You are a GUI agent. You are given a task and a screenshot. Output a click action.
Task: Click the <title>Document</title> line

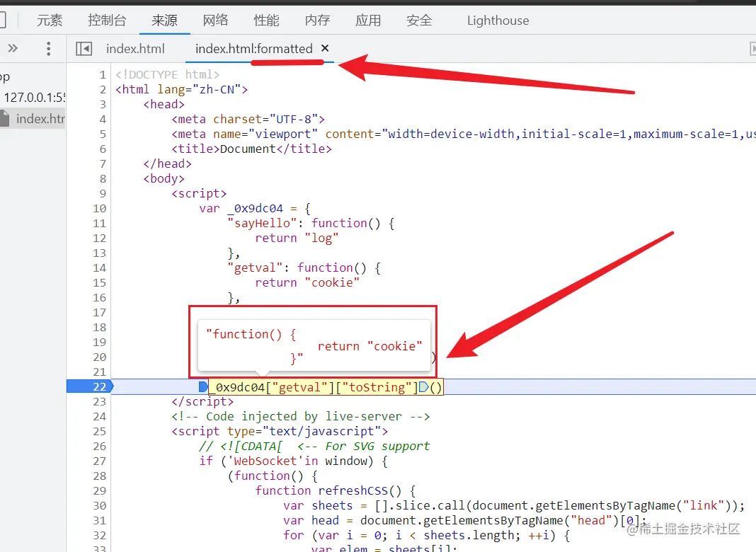click(x=252, y=149)
